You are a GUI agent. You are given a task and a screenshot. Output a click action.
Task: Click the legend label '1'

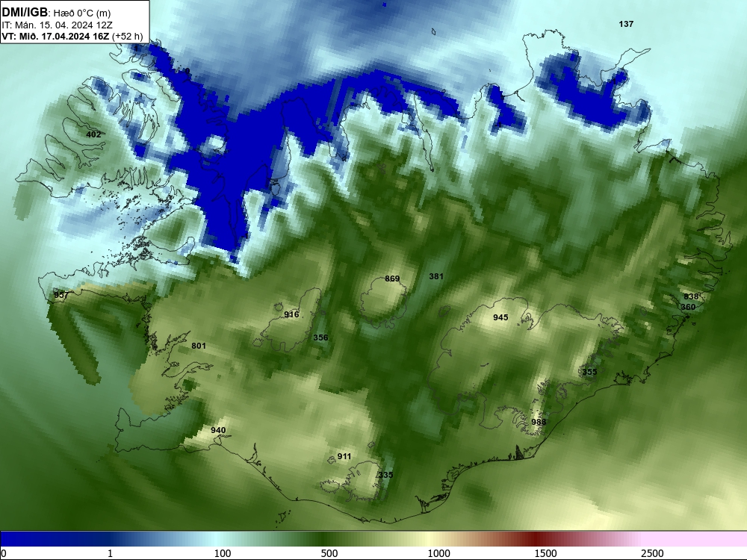[110, 553]
